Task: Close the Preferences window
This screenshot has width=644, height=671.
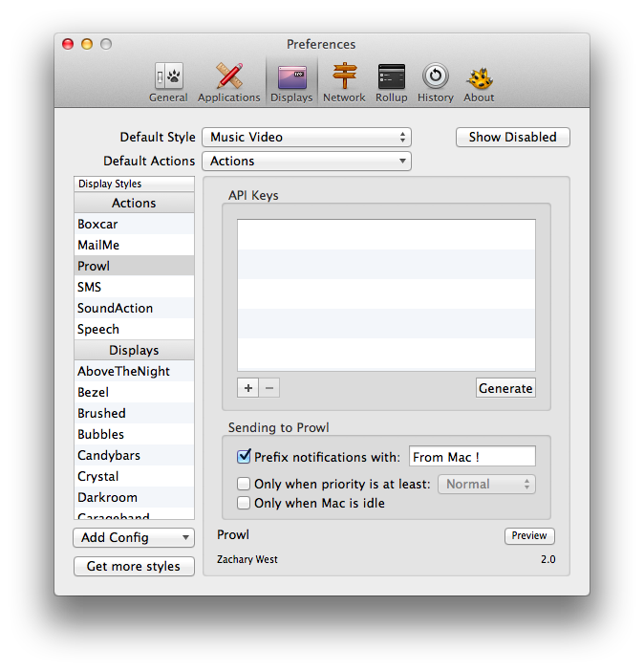Action: tap(68, 44)
